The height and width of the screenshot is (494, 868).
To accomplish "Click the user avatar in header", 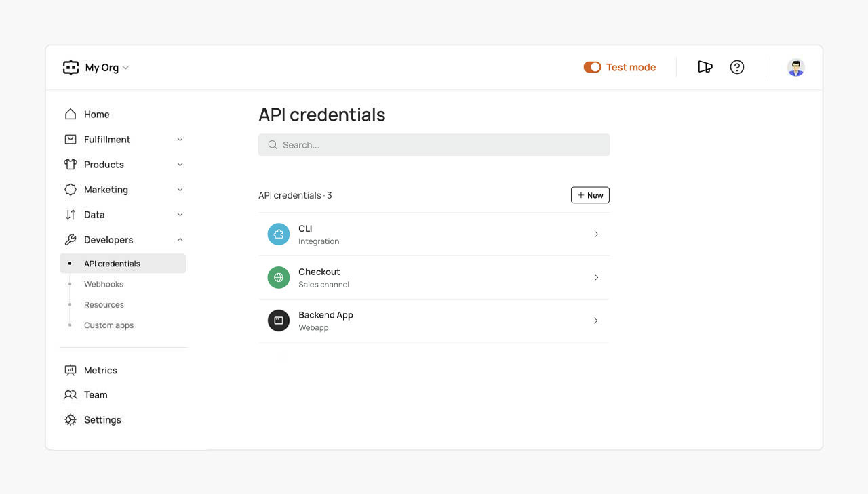I will (x=795, y=68).
